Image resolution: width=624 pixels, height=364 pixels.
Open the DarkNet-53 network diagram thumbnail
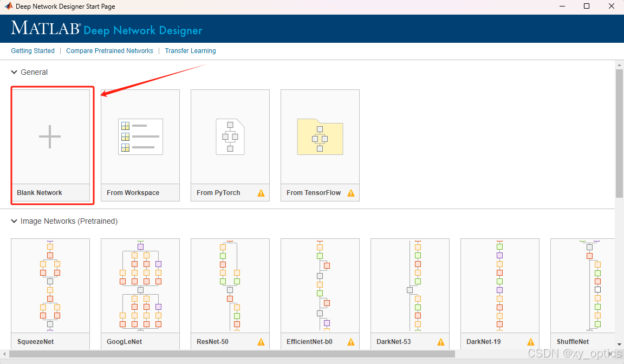click(410, 285)
